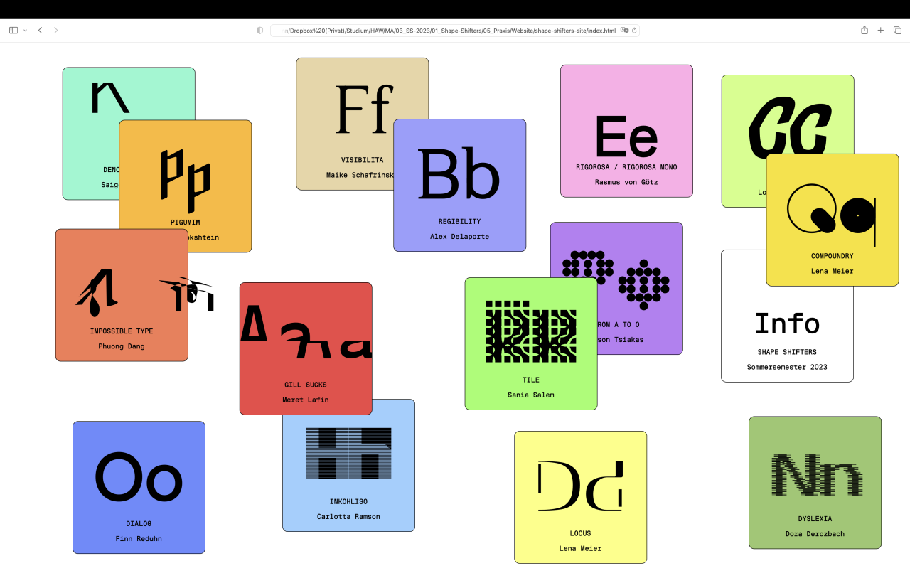Open the Share icon in toolbar
Screen dimensions: 910x588
pos(864,31)
